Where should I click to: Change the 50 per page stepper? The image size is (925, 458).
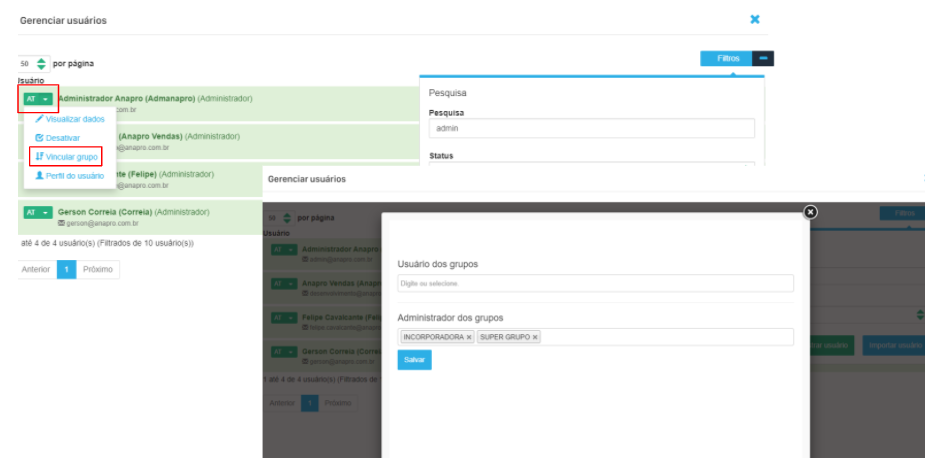pyautogui.click(x=41, y=63)
